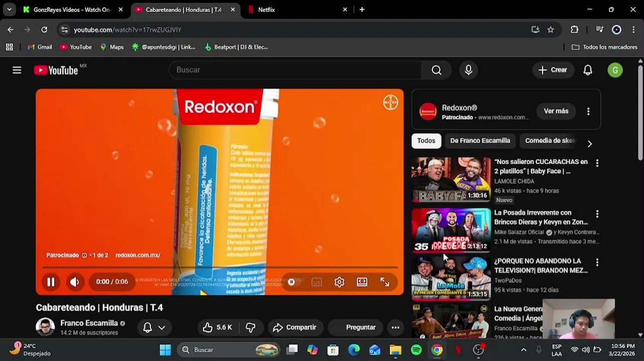The height and width of the screenshot is (361, 644).
Task: Open File Explorer from taskbar
Action: 395,350
